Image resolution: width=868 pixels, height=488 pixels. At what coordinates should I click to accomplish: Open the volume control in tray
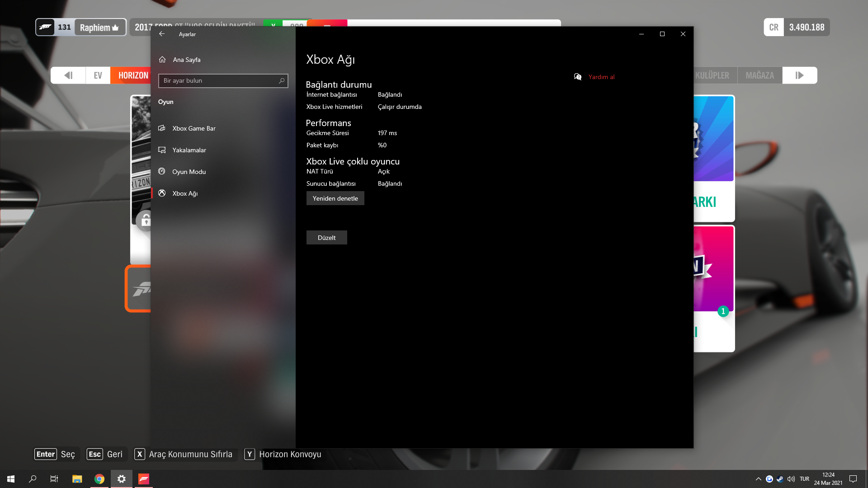(791, 479)
